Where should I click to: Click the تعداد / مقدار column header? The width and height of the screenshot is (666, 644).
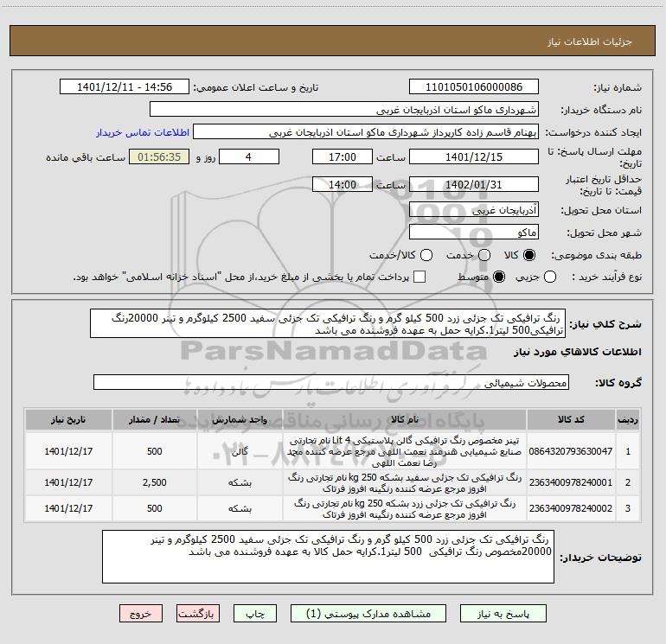(154, 419)
